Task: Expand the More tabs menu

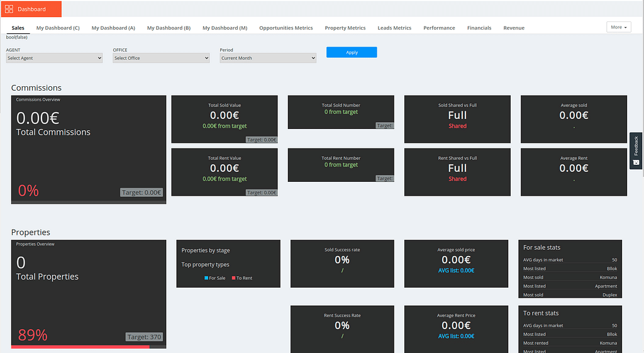Action: point(619,27)
